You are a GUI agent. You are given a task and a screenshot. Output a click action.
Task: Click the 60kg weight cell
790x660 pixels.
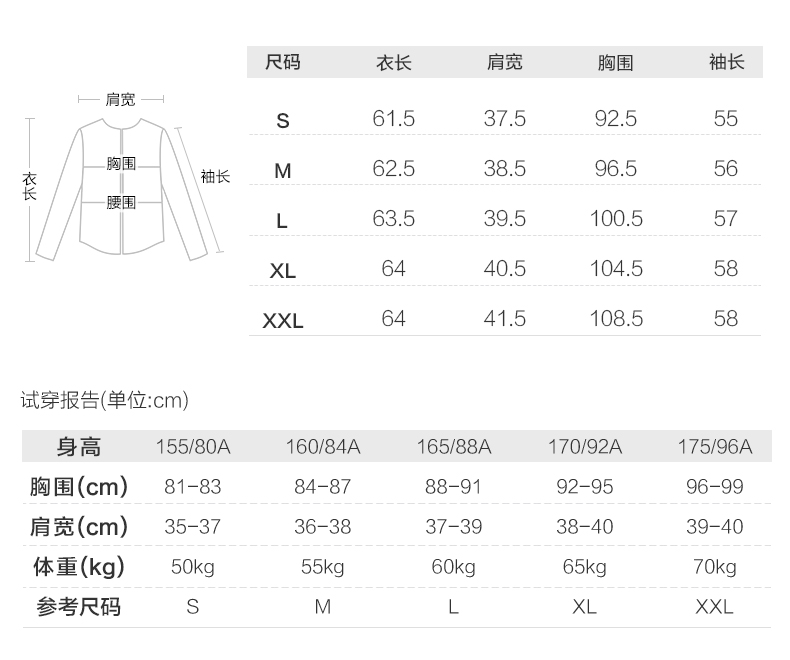point(453,567)
